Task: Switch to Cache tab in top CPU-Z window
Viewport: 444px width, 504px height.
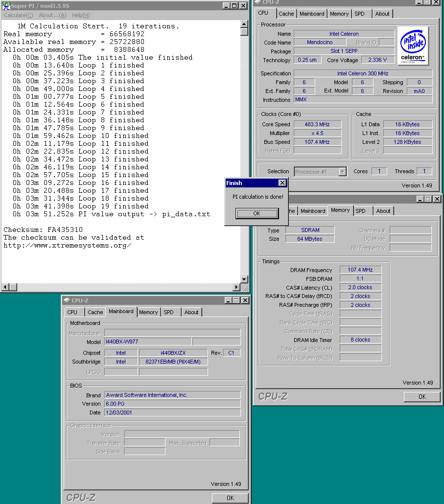Action: pos(286,14)
